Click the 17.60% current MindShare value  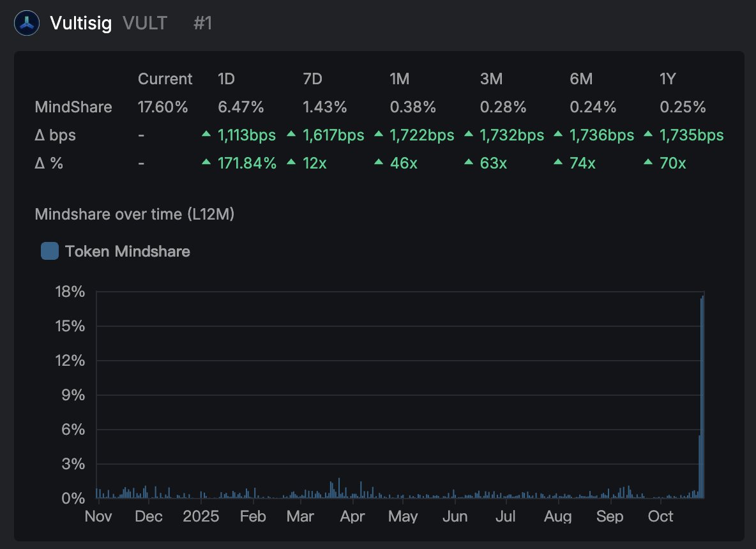point(163,107)
